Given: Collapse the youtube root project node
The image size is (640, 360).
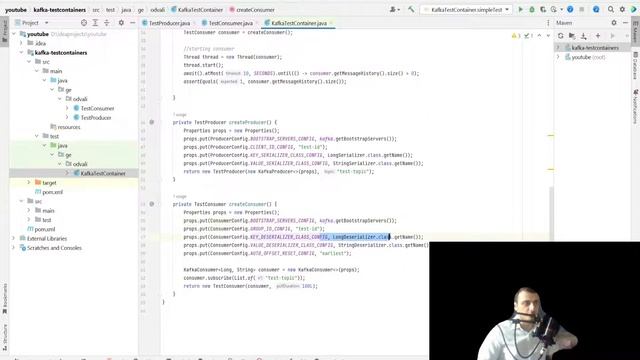Looking at the screenshot, I should (13, 34).
